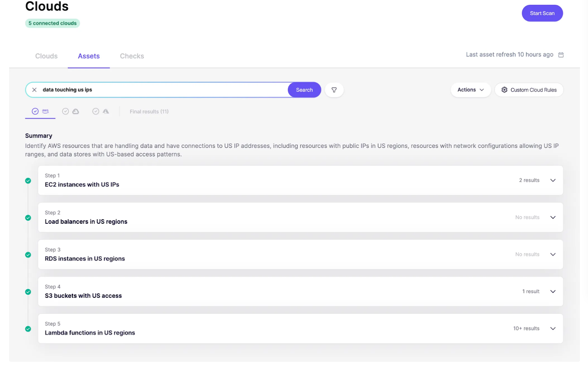Expand S3 buckets with US access step
Screen dimensions: 588x372
(553, 291)
